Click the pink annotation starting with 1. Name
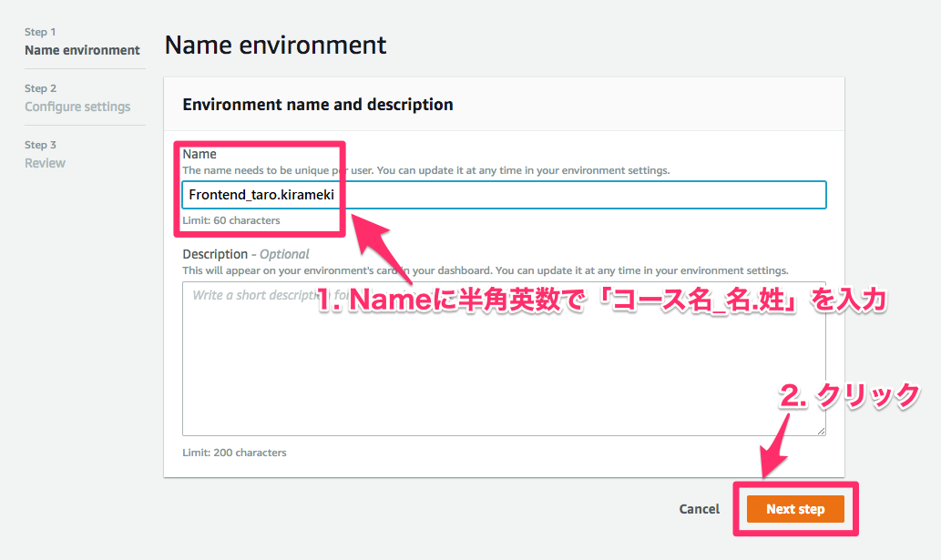This screenshot has height=560, width=941. pyautogui.click(x=601, y=301)
